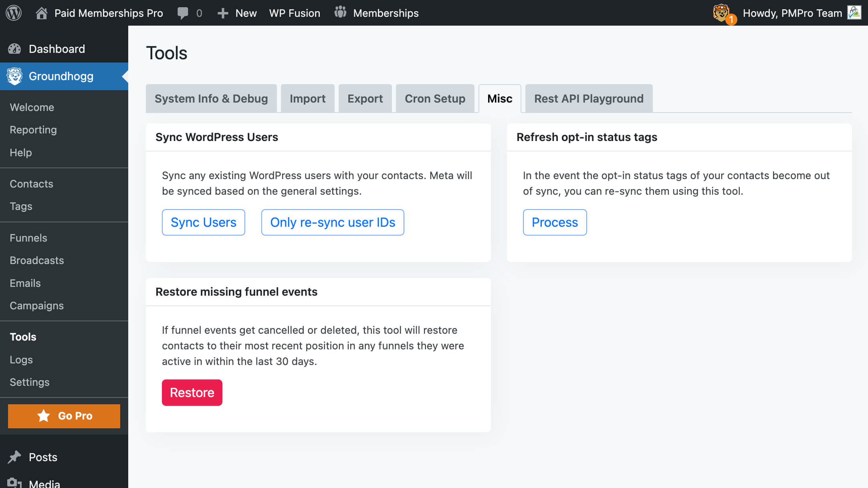Select Broadcasts sidebar item
The image size is (868, 488).
tap(36, 260)
